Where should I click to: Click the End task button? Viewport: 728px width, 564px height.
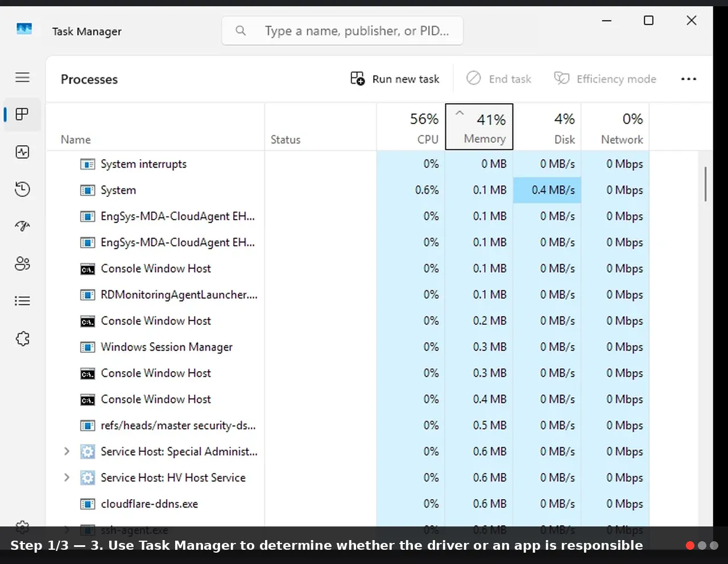click(499, 79)
